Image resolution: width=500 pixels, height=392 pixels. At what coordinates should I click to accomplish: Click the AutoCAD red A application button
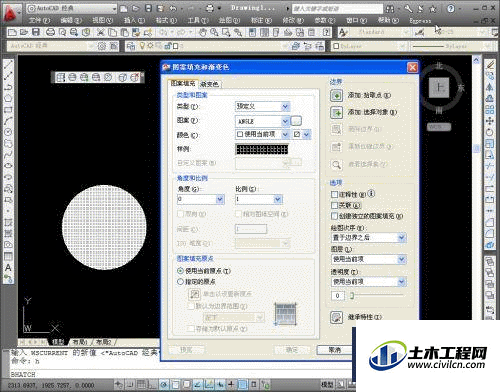(x=10, y=13)
